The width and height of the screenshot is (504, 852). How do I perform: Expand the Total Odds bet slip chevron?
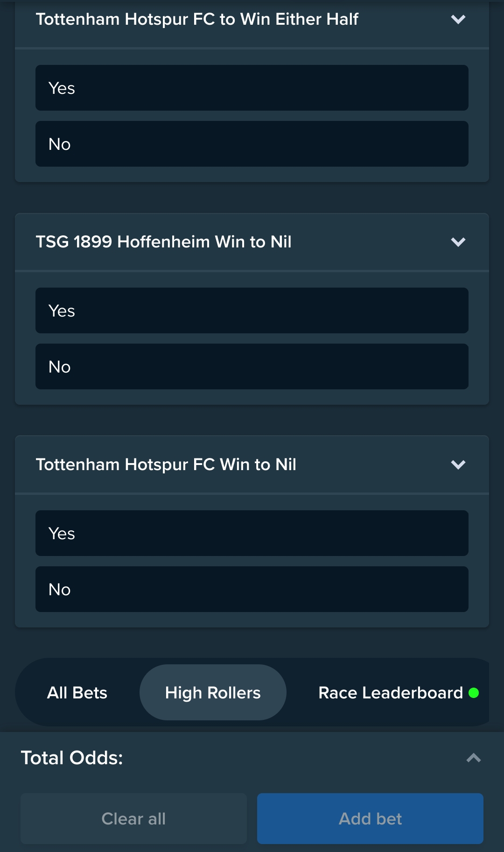pos(473,758)
